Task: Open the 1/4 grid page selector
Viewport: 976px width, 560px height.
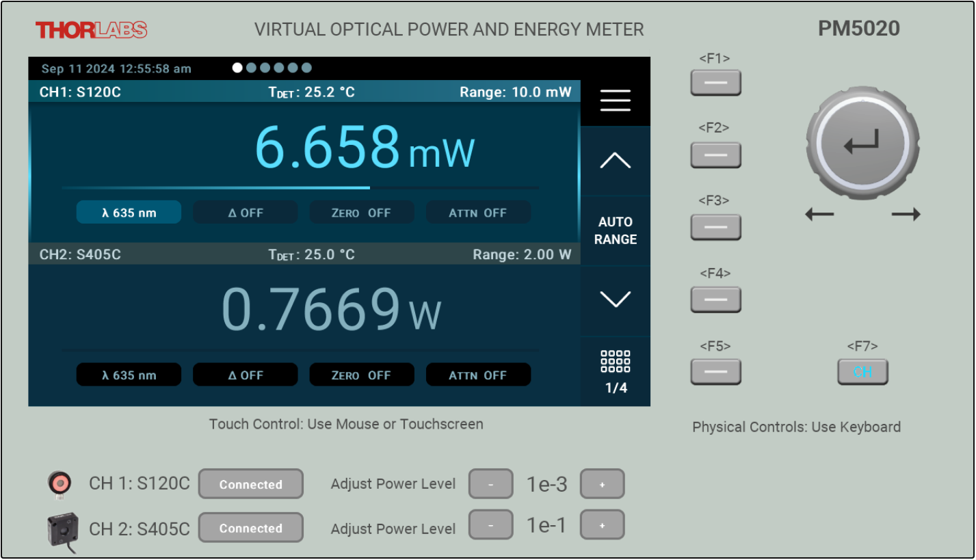Action: [x=615, y=371]
